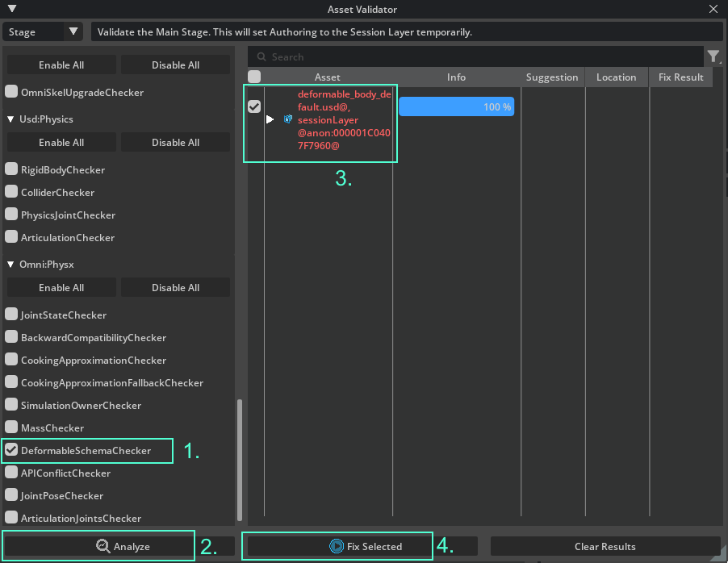Click the filter funnel icon beside the search field
Viewport: 728px width, 563px height.
(x=713, y=56)
